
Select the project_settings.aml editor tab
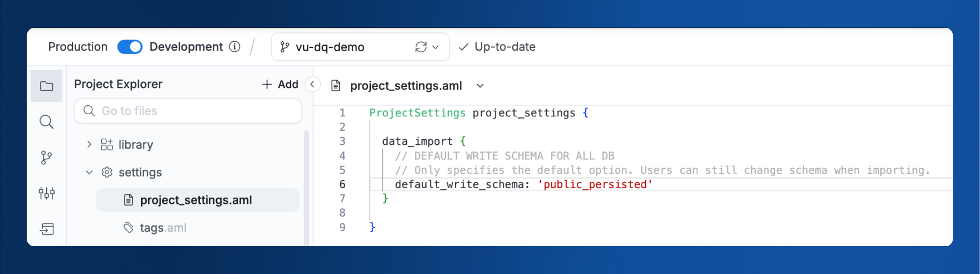406,86
